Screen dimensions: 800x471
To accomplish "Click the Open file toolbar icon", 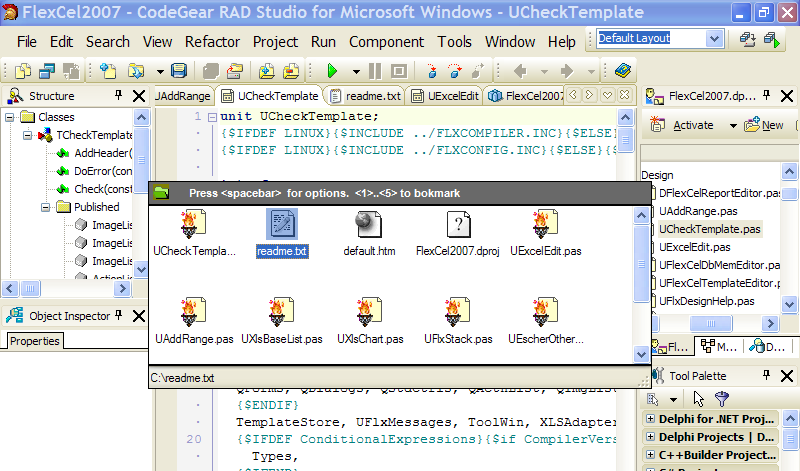I will [136, 71].
